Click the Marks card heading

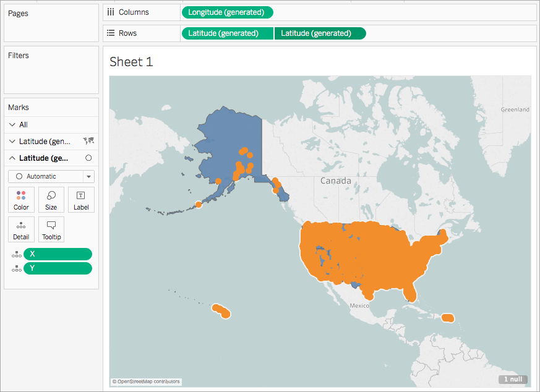19,108
